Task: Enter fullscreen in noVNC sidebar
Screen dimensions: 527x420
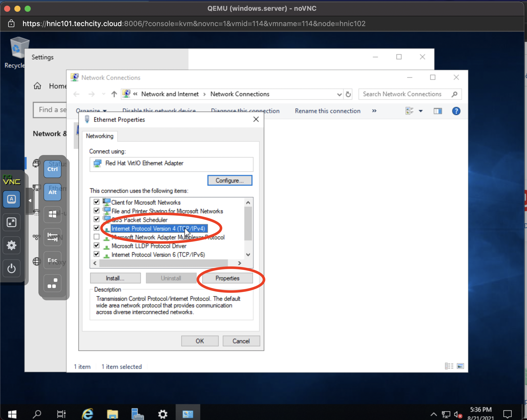Action: (x=12, y=222)
